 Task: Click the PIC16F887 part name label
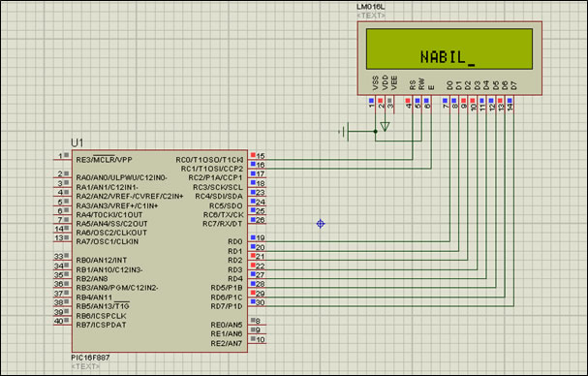click(x=90, y=358)
